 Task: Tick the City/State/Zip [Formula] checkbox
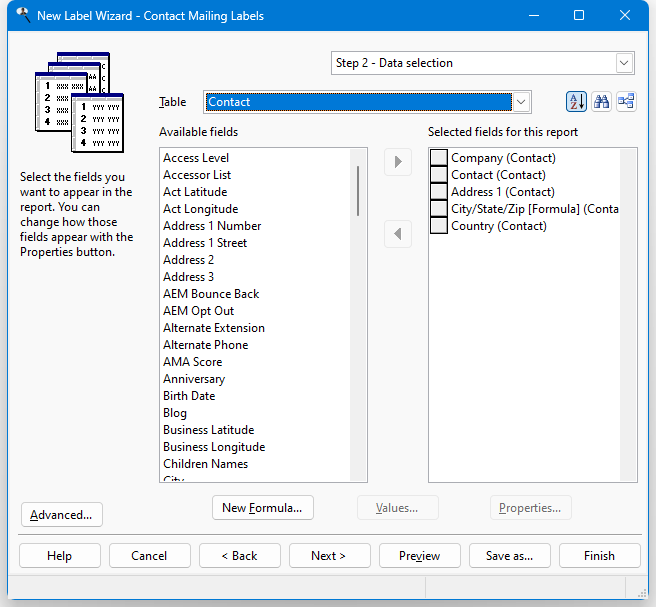(439, 209)
